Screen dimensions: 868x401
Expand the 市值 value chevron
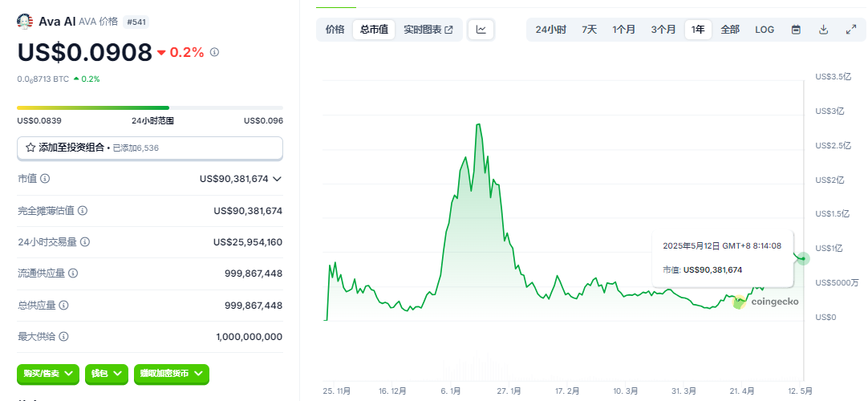click(x=277, y=179)
